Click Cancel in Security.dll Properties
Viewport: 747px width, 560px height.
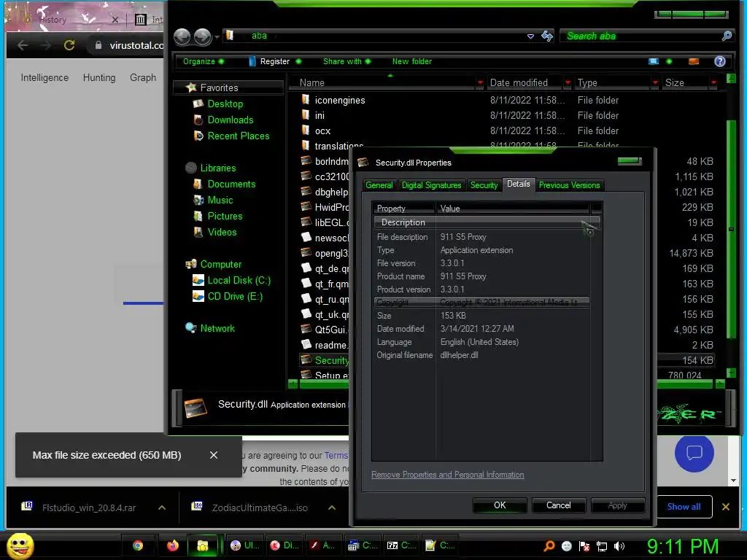pyautogui.click(x=558, y=505)
